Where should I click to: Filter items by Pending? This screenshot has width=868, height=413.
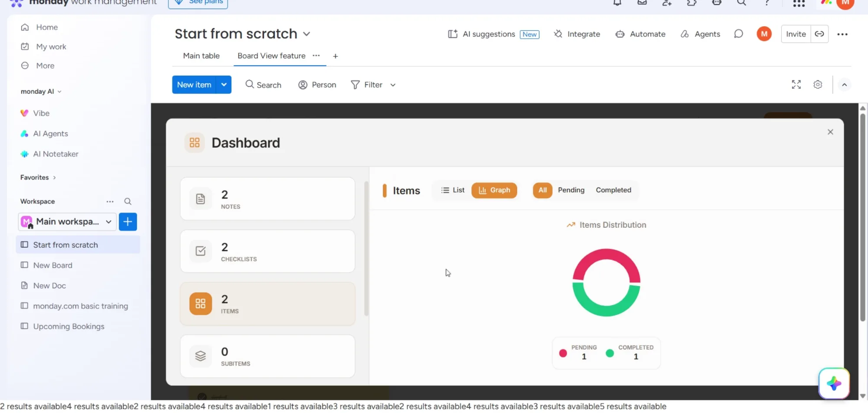click(x=571, y=190)
